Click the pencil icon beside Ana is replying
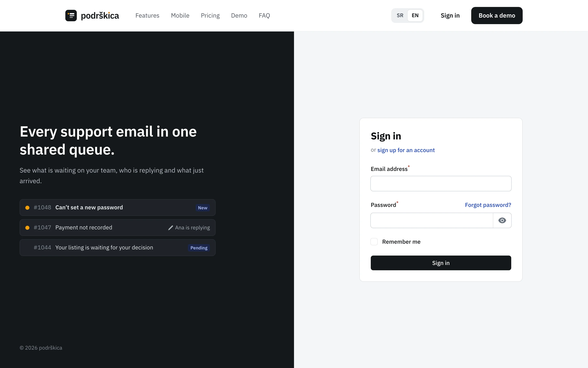588x368 pixels. pyautogui.click(x=170, y=228)
